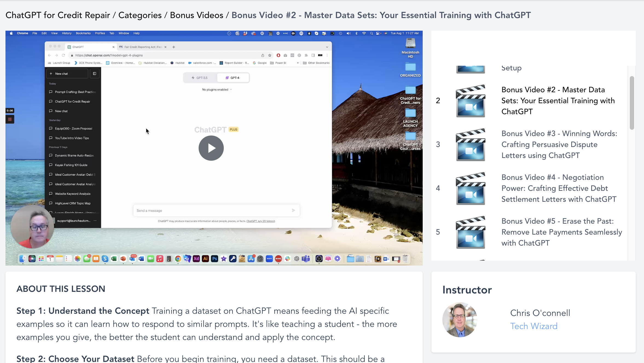Open the Other Bookmarks folder
644x363 pixels.
316,63
